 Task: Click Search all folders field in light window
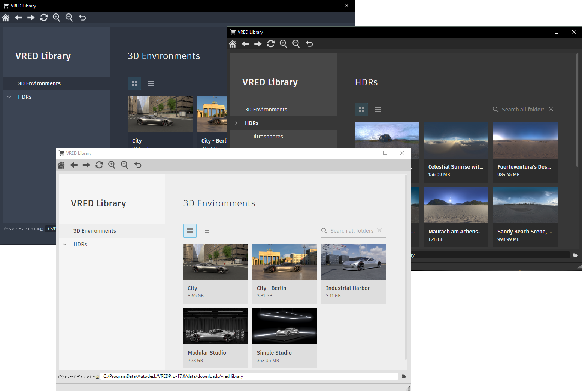351,231
